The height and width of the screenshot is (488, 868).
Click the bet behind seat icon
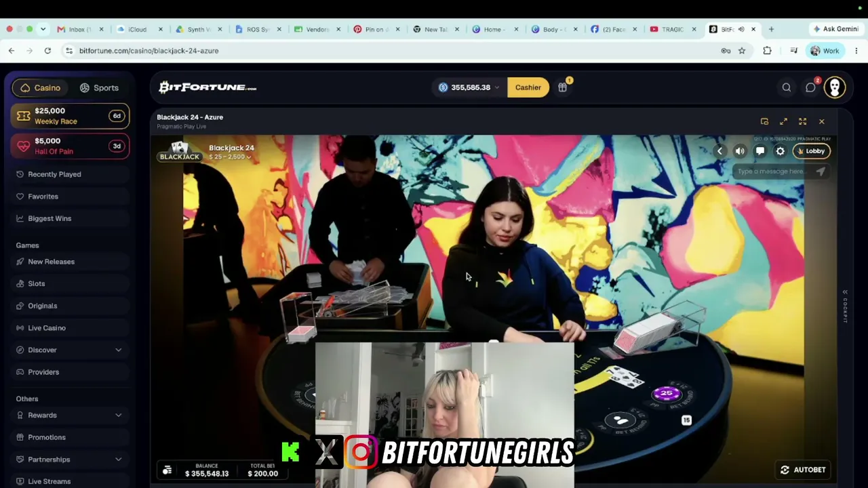[620, 421]
